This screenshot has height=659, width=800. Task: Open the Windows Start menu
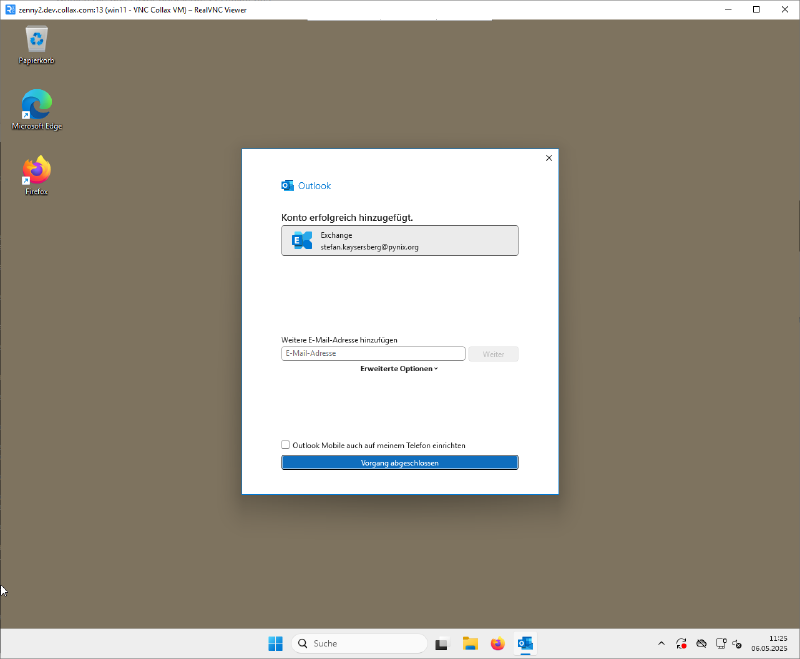[275, 644]
